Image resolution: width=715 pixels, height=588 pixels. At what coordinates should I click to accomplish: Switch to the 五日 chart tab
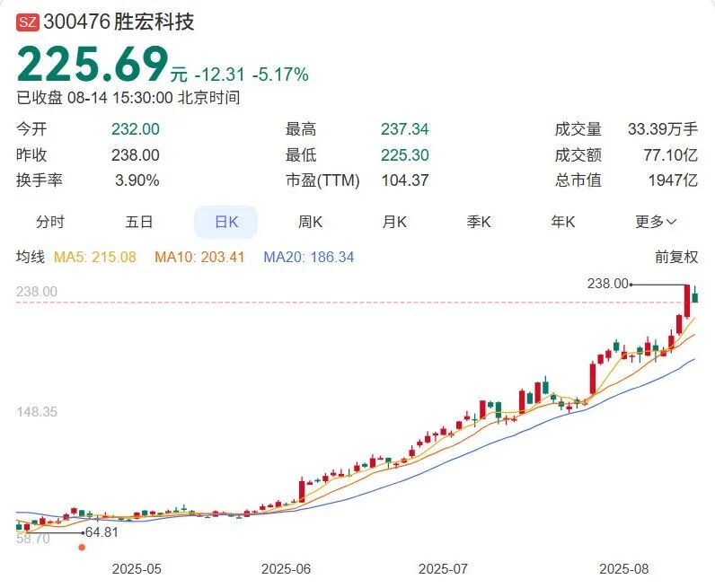tap(138, 222)
